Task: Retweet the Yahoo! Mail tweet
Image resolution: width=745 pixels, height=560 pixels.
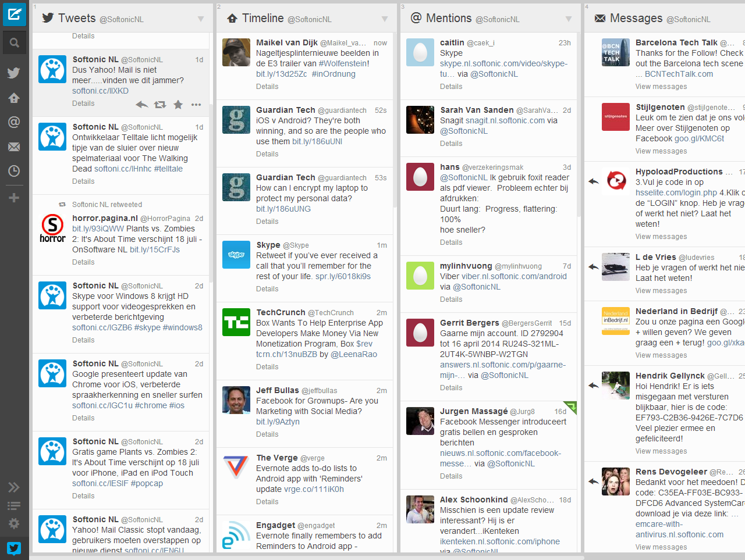Action: (159, 105)
